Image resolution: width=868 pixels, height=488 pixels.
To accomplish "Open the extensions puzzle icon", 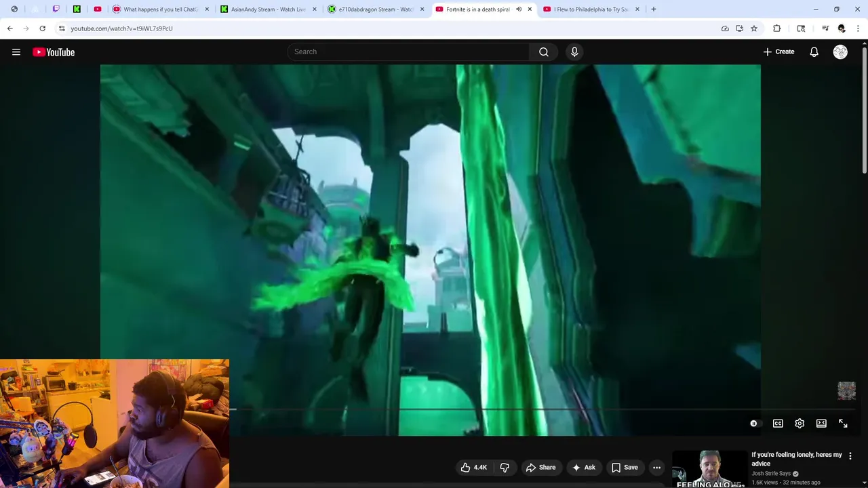I will click(x=777, y=28).
